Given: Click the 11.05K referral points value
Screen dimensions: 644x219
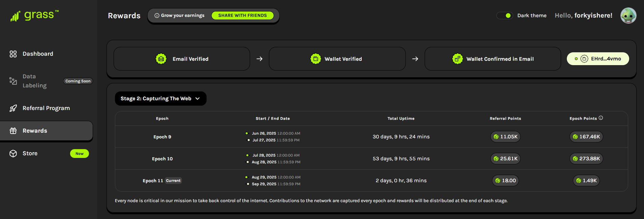Looking at the screenshot, I should [509, 137].
